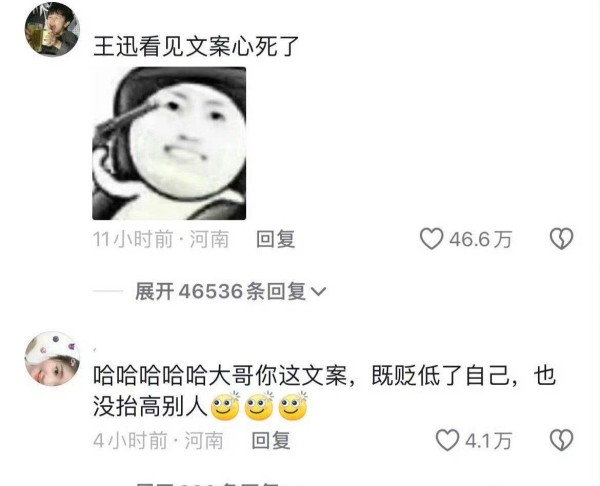Screen dimensions: 600x486
Task: Tap the last of the three smiley emojis
Action: click(x=293, y=406)
